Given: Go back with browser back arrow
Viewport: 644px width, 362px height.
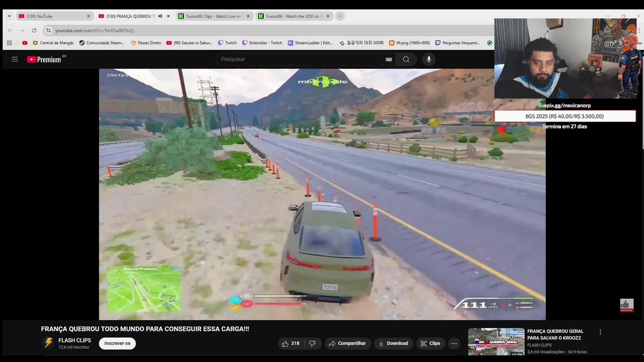Looking at the screenshot, I should pyautogui.click(x=10, y=30).
